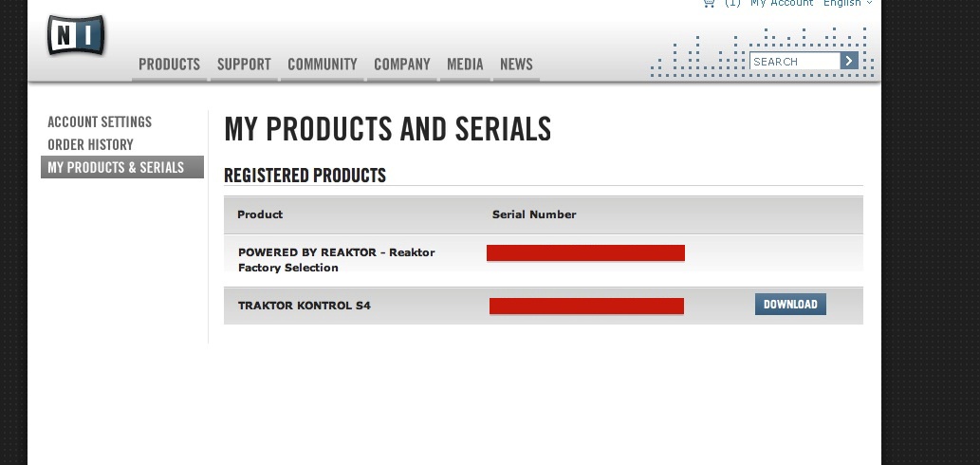Download TRAKTOR KONTROL S4
This screenshot has height=465, width=980.
pyautogui.click(x=790, y=305)
